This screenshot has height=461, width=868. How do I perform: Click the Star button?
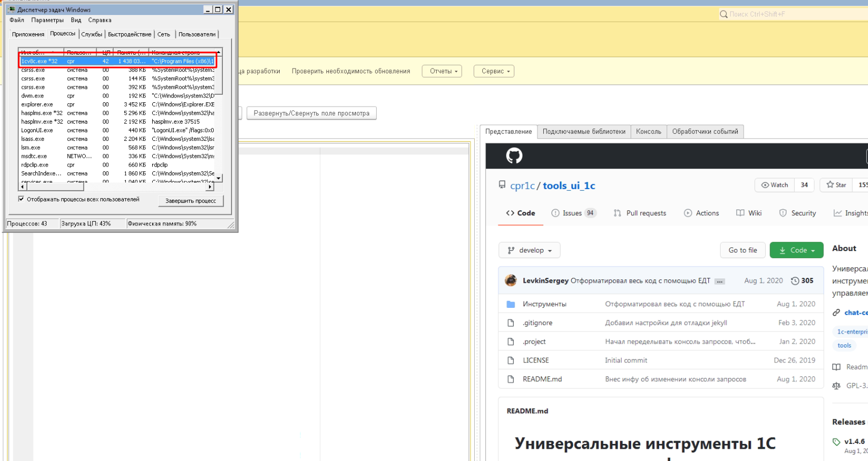coord(836,185)
